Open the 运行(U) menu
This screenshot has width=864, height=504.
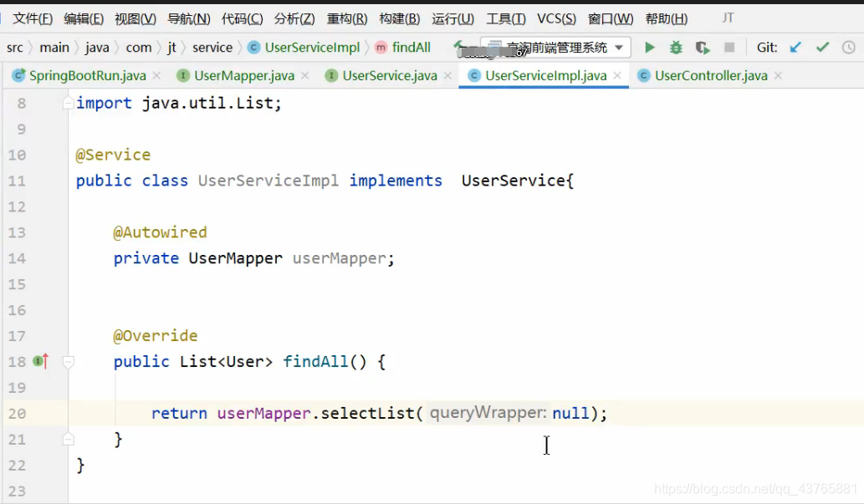point(453,18)
